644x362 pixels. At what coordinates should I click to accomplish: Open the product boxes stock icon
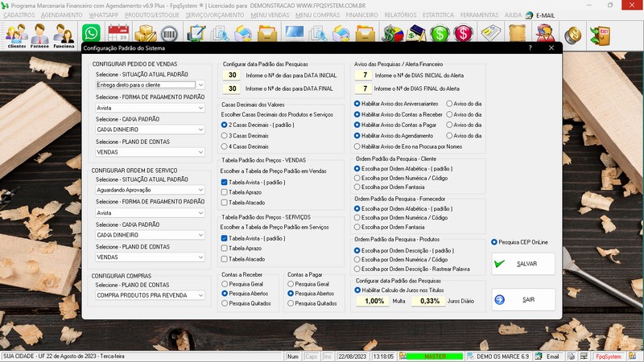point(146,34)
